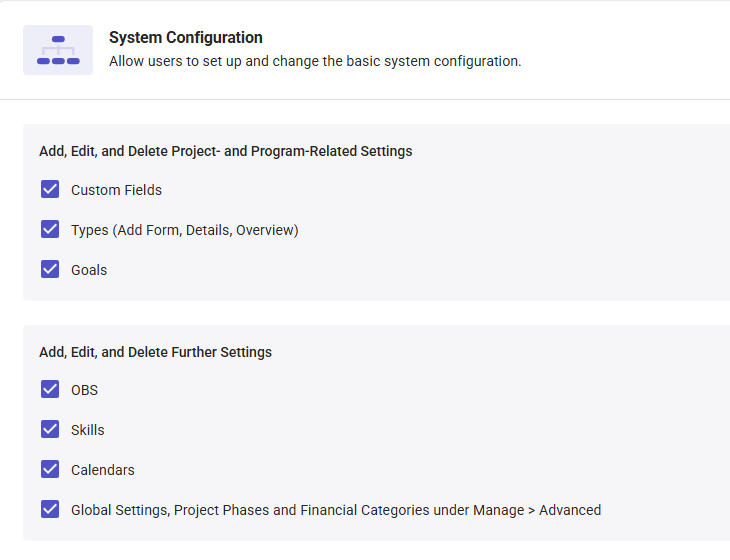
Task: Click the Skills label text
Action: tap(88, 430)
